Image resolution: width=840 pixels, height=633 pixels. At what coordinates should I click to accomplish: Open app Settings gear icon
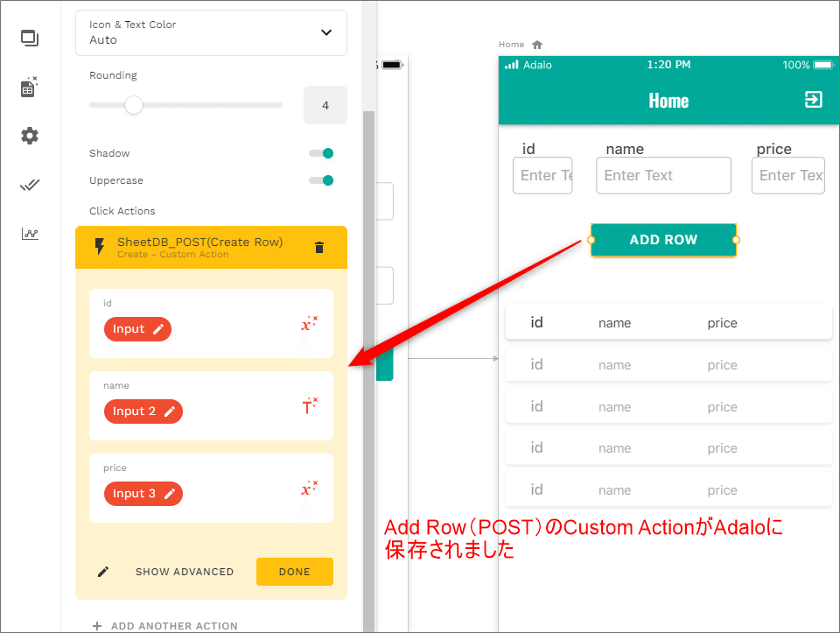coord(30,136)
